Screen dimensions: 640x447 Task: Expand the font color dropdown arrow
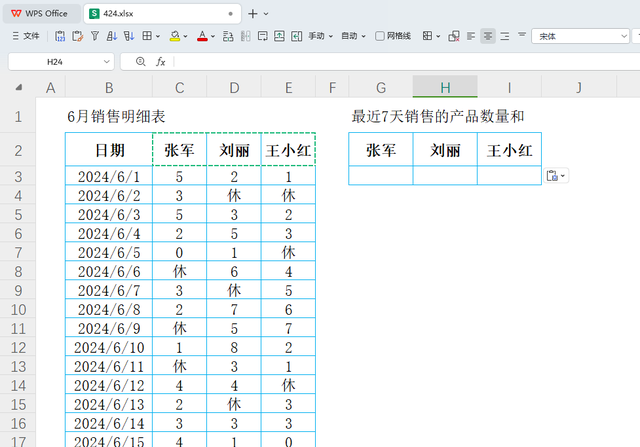[213, 37]
